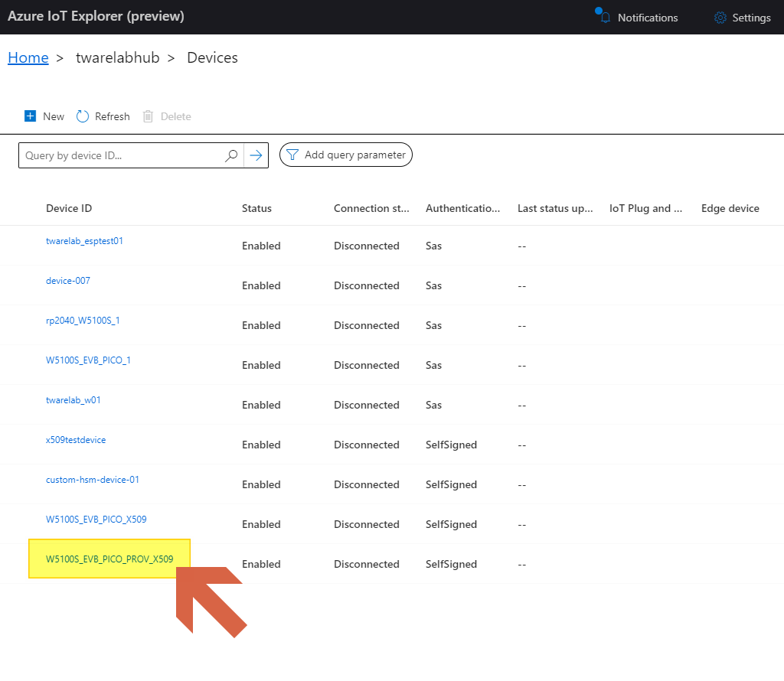Click the New button label
784x681 pixels.
click(54, 116)
